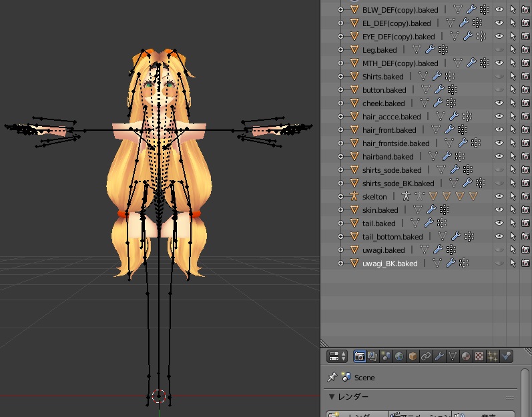Screen dimensions: 532x417
Task: Open the World properties tab (globe icon)
Action: click(x=399, y=356)
